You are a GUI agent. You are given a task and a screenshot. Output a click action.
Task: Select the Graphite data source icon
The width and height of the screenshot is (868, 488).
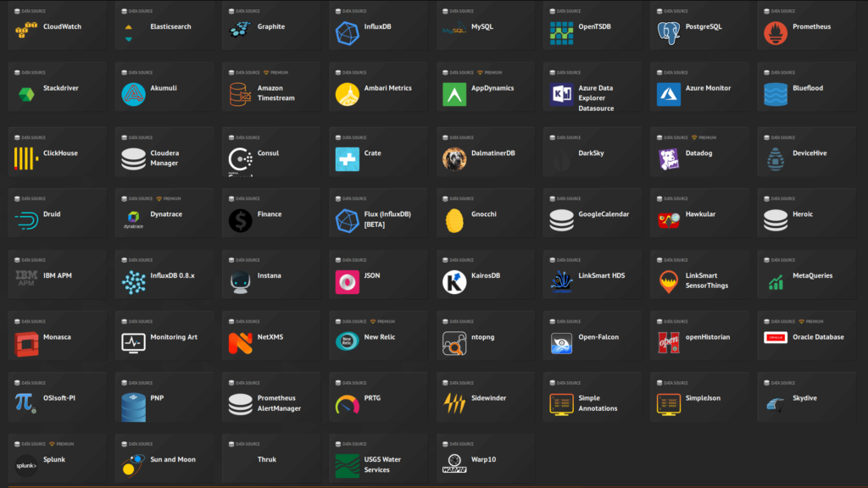coord(240,30)
